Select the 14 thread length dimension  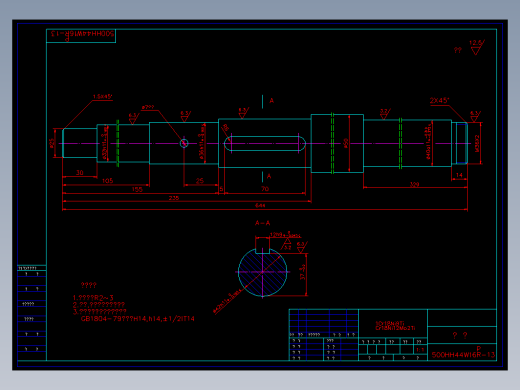[459, 175]
